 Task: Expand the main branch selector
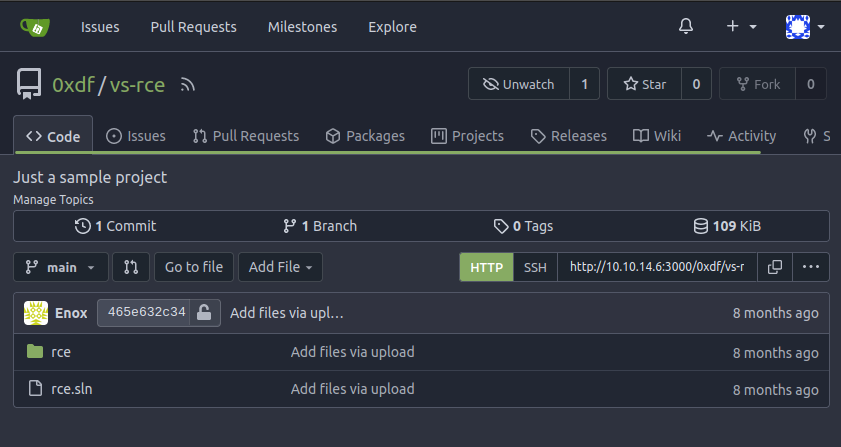click(61, 267)
